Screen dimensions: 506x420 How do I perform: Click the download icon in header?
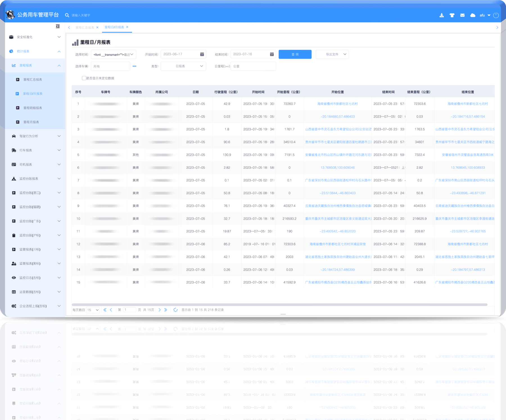442,15
